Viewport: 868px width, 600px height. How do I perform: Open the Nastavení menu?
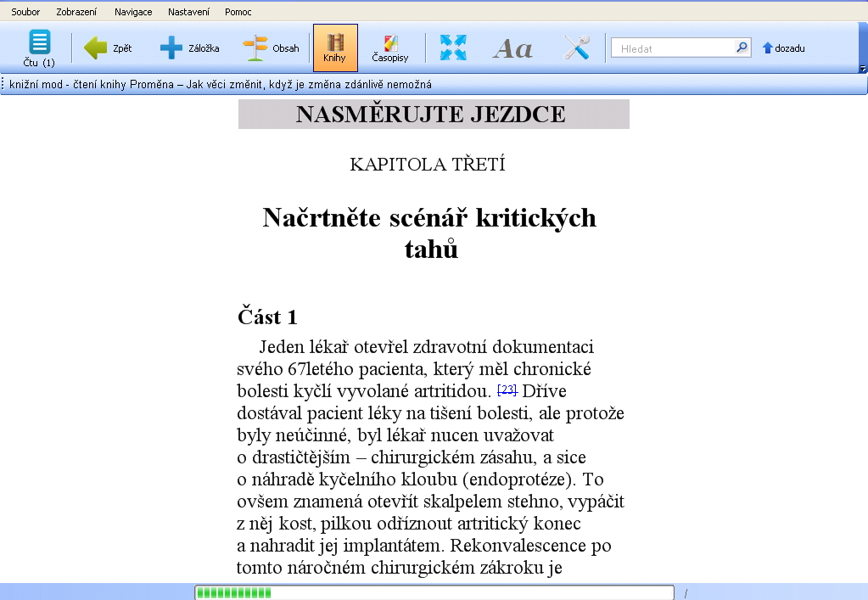point(188,12)
